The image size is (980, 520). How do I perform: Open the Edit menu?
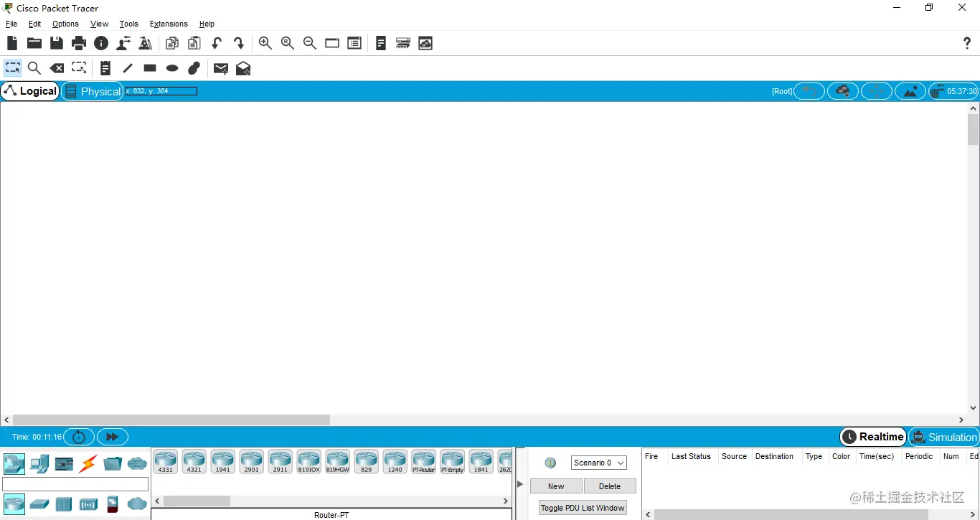tap(34, 24)
